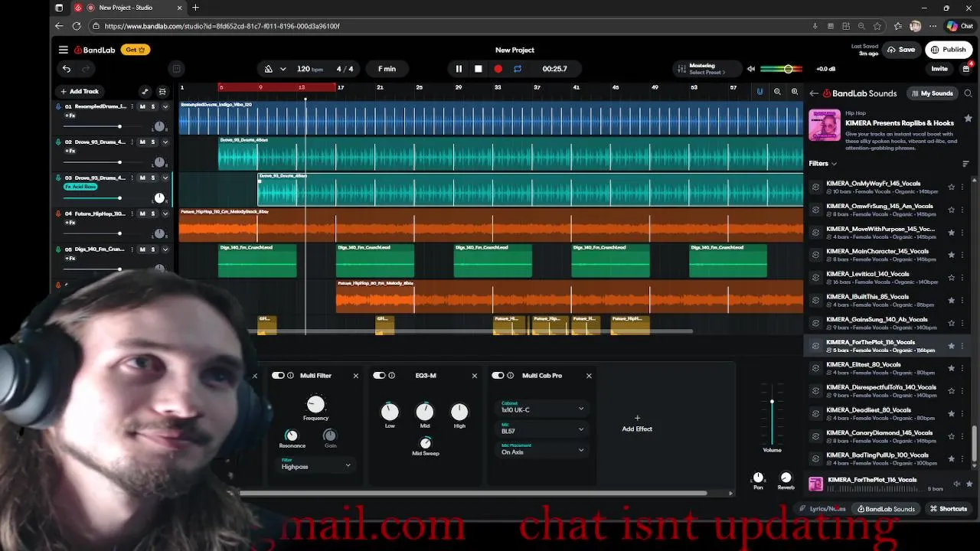Preview KIMERA_OnMyWayFr_145_Vocals sample
Screen dimensions: 980x551
click(815, 187)
